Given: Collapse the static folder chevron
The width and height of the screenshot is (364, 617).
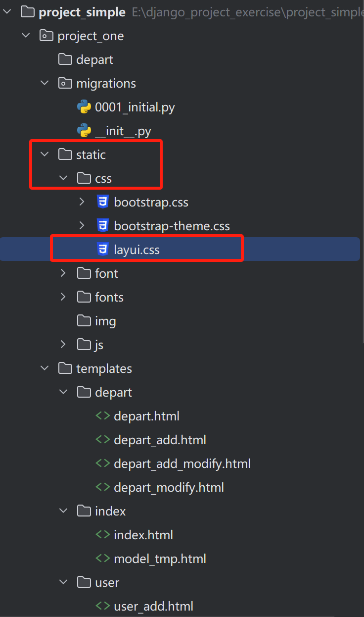Looking at the screenshot, I should (45, 154).
